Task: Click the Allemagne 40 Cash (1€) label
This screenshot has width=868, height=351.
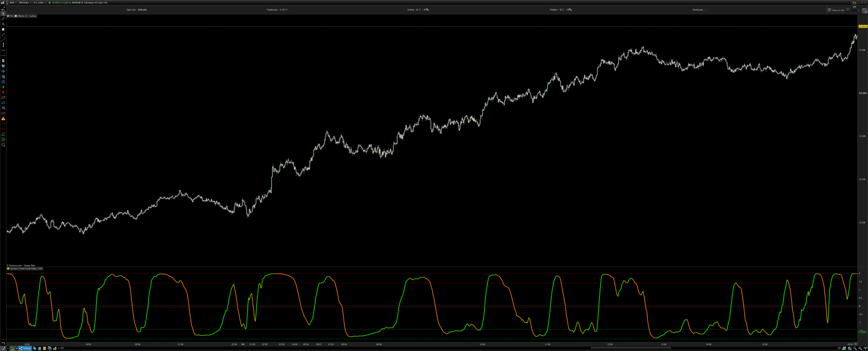Action: (x=96, y=3)
